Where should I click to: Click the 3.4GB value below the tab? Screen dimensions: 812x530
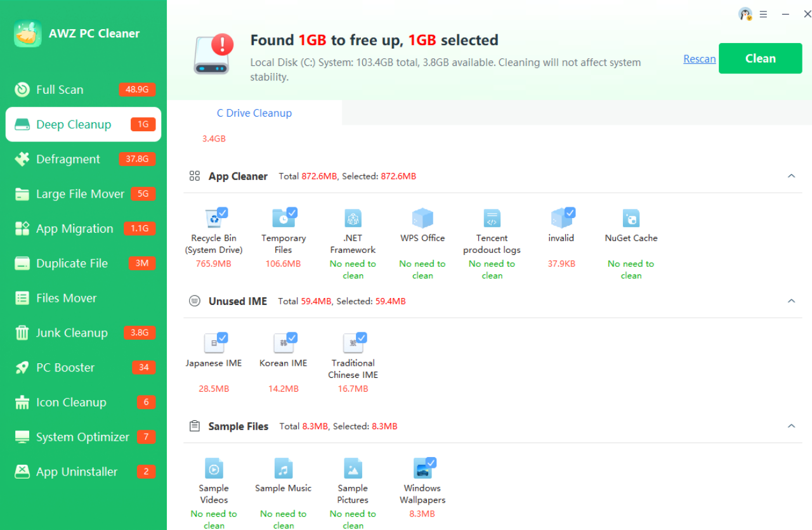[x=214, y=139]
